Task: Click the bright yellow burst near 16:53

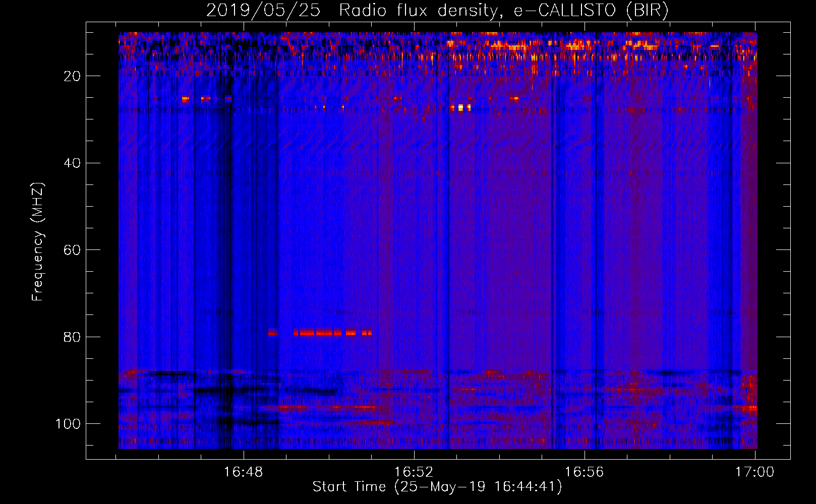Action: pyautogui.click(x=460, y=107)
